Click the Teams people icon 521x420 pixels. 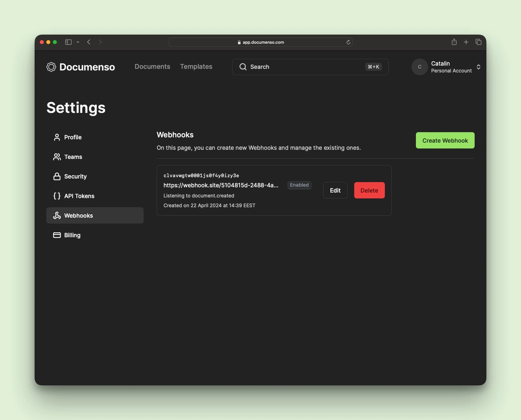click(x=57, y=157)
